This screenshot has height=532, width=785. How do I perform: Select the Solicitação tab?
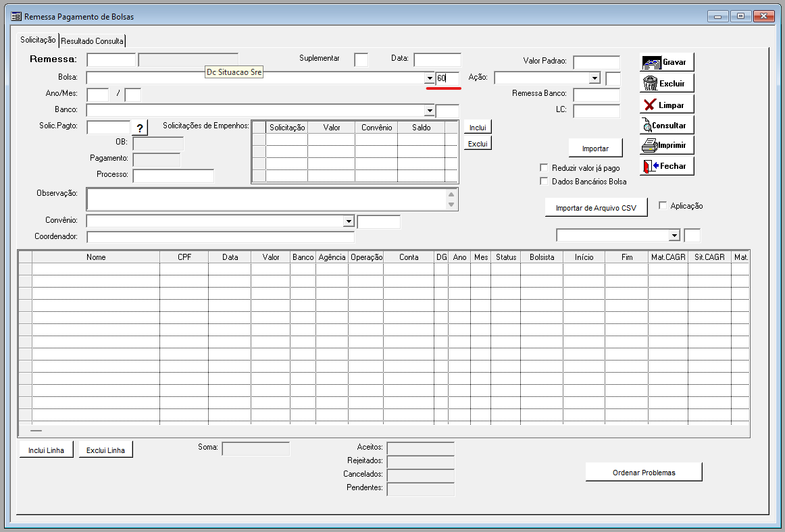pyautogui.click(x=38, y=41)
